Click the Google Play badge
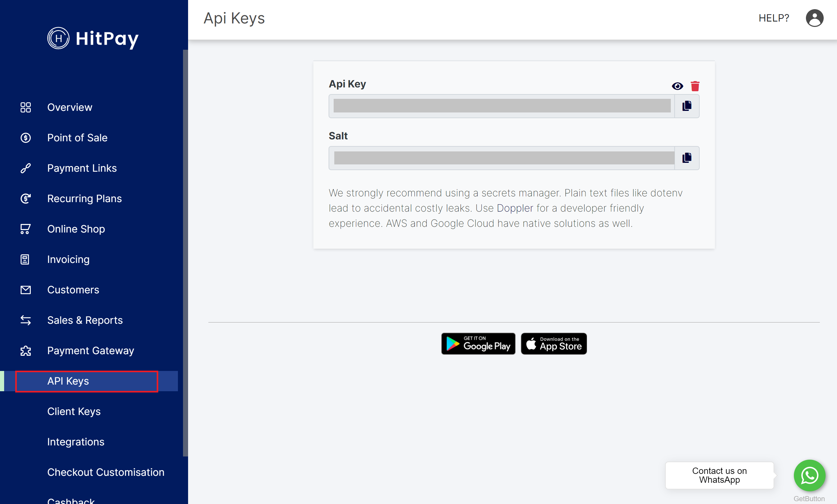 (478, 343)
